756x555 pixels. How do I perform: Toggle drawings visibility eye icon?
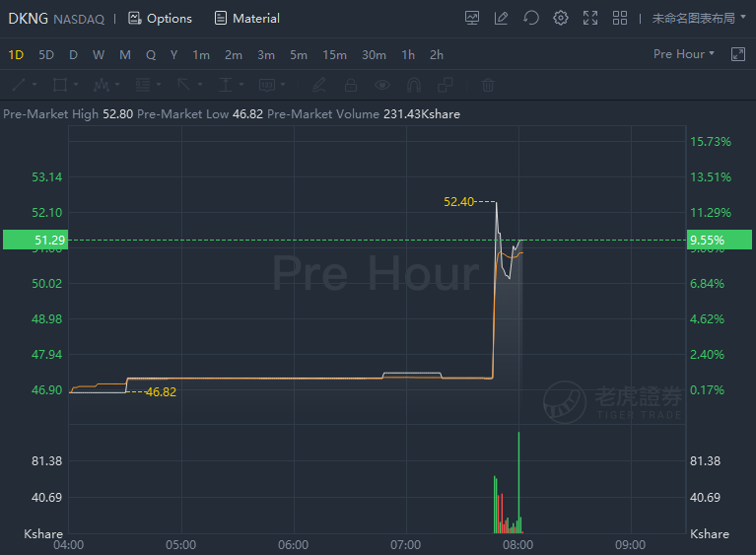click(382, 85)
